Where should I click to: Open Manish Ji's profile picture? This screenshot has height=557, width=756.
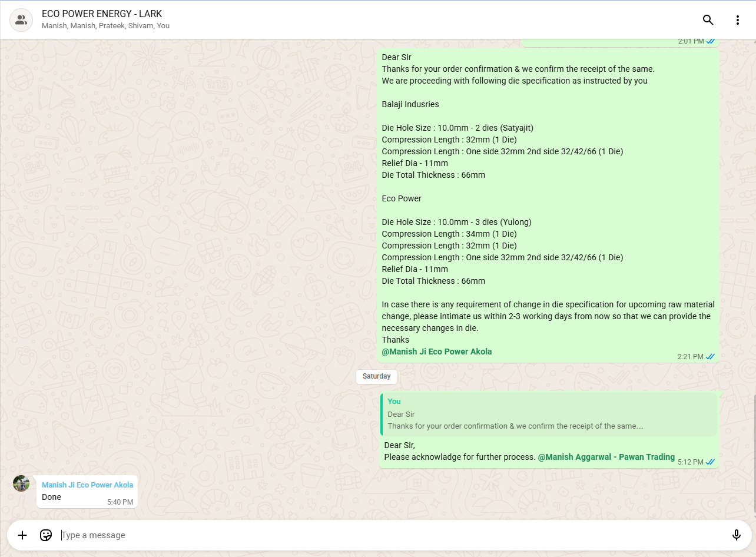point(21,483)
